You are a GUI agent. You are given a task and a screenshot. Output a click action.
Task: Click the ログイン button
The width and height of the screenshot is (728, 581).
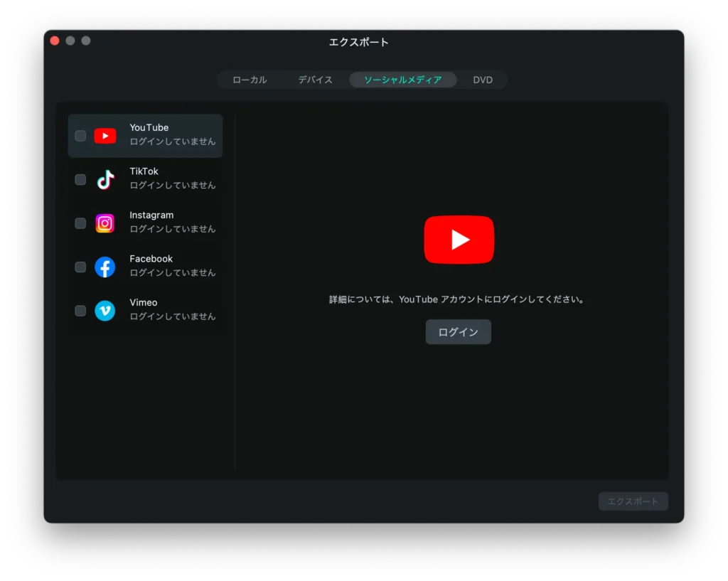[458, 331]
